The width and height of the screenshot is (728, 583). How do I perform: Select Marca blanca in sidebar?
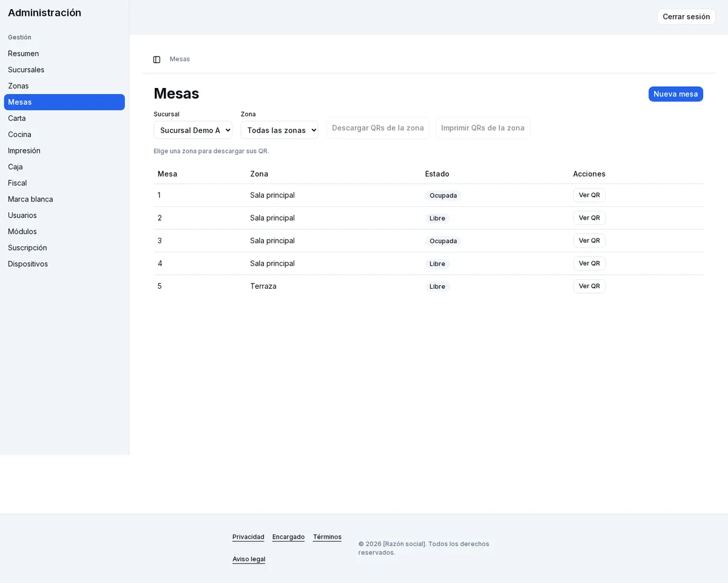(64, 199)
